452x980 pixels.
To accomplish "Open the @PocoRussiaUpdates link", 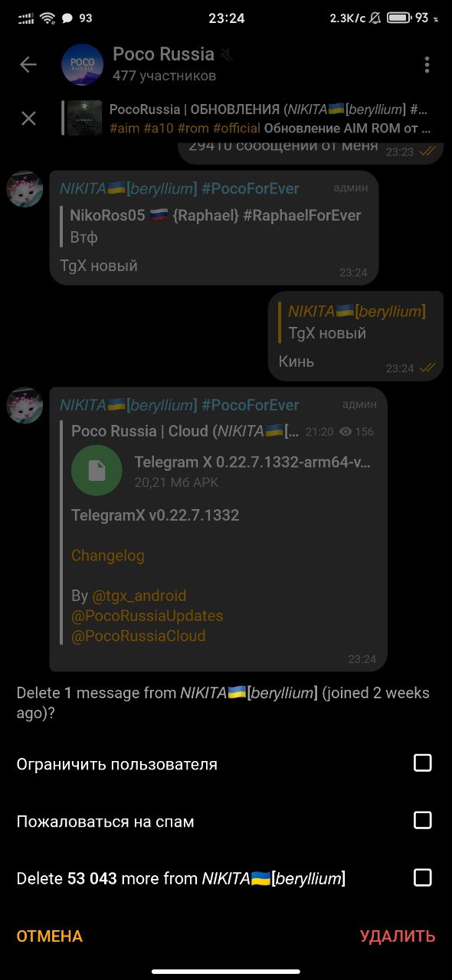I will pyautogui.click(x=147, y=616).
